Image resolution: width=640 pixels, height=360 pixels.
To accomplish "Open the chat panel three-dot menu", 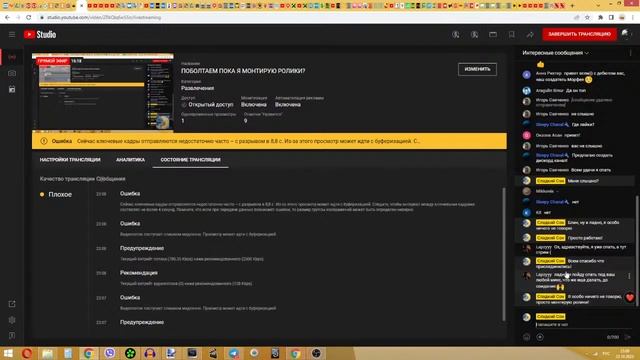I will (x=630, y=53).
